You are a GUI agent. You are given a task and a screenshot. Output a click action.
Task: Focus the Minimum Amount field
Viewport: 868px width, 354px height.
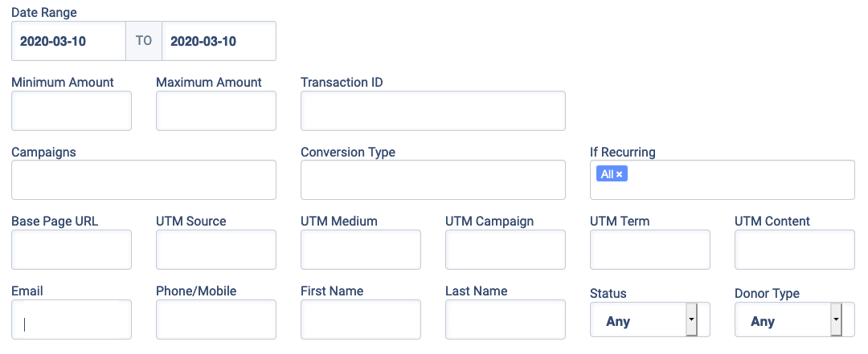72,111
